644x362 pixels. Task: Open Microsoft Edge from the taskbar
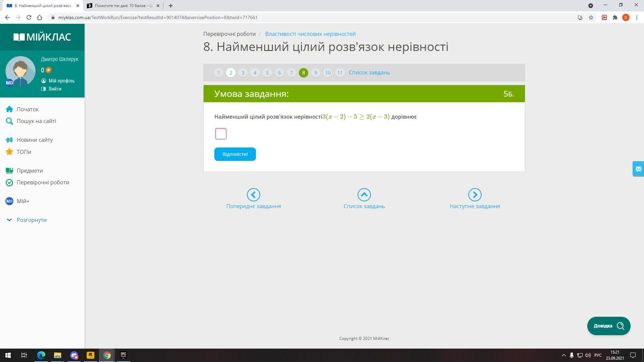(41, 355)
